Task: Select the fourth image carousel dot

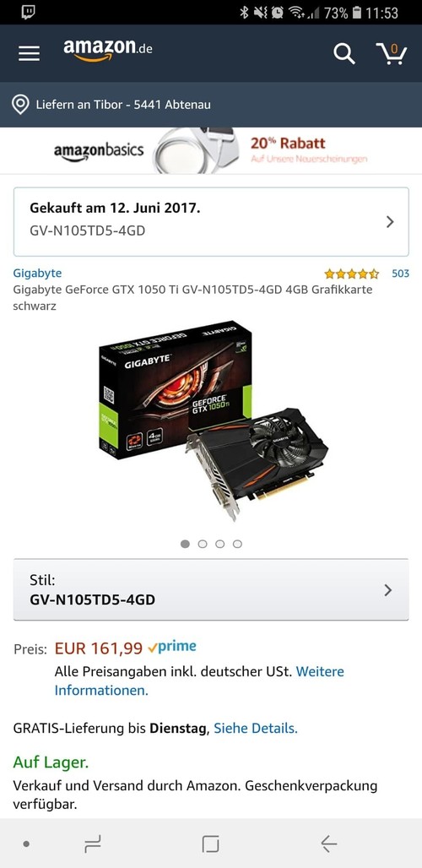Action: [237, 544]
